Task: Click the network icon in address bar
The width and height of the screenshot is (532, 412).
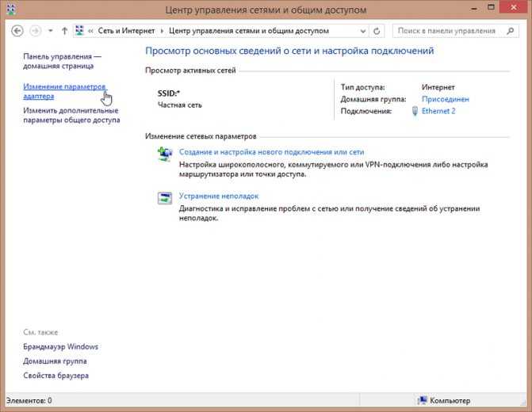Action: (79, 31)
